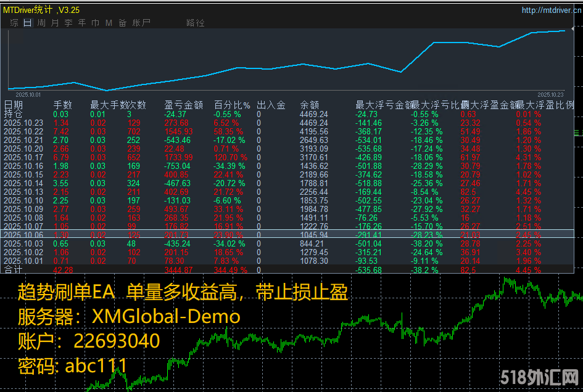Click chart end date label 2025.10.23
The width and height of the screenshot is (583, 392).
tap(551, 95)
